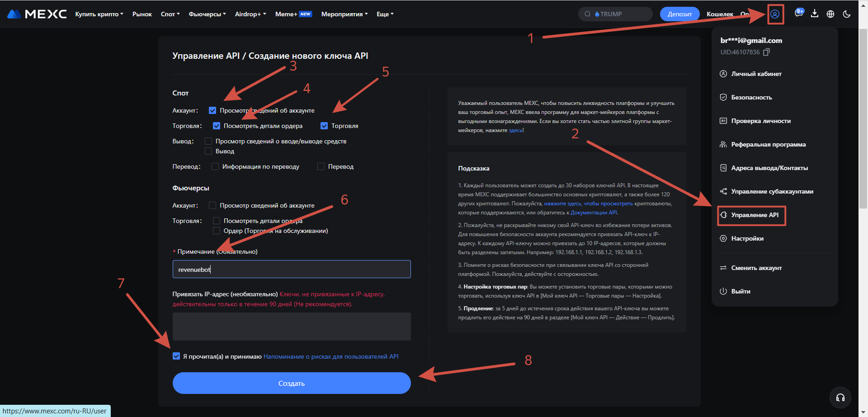Open Документации API link
Image resolution: width=868 pixels, height=417 pixels.
(x=594, y=213)
